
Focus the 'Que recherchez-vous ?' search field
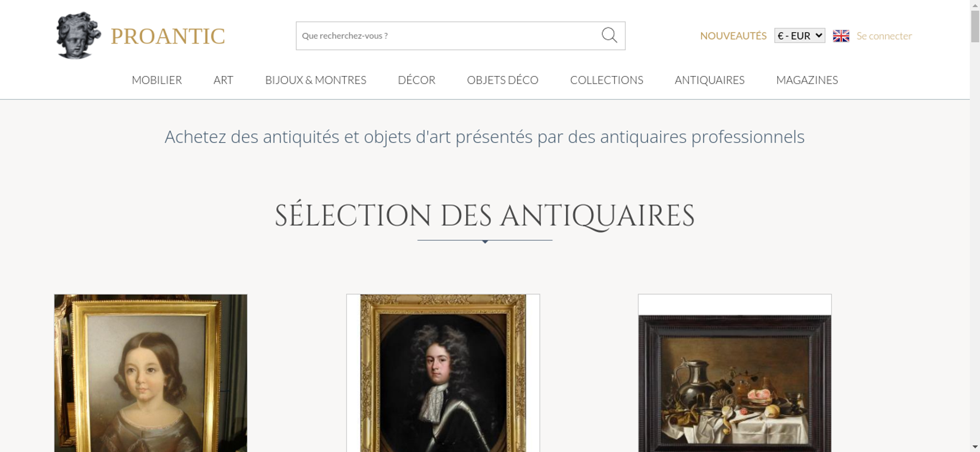[448, 36]
